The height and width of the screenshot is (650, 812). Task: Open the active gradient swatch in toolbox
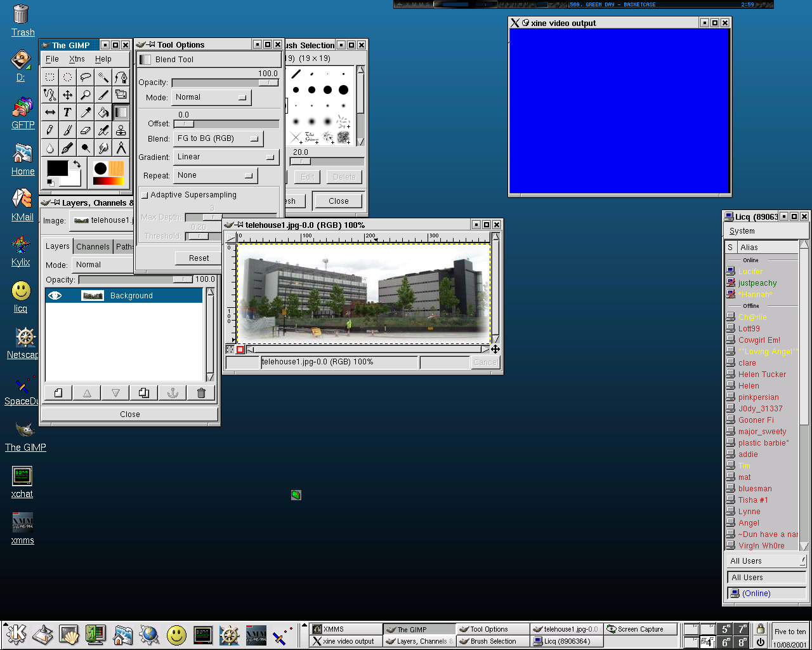tap(108, 182)
